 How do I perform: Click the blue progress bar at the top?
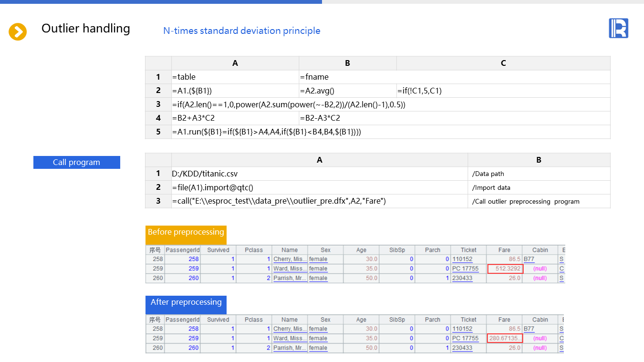(161, 2)
